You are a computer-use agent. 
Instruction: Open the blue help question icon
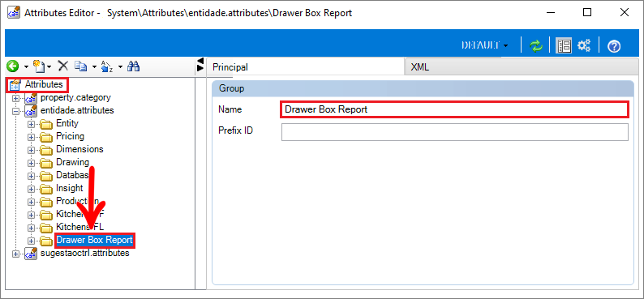pyautogui.click(x=614, y=46)
